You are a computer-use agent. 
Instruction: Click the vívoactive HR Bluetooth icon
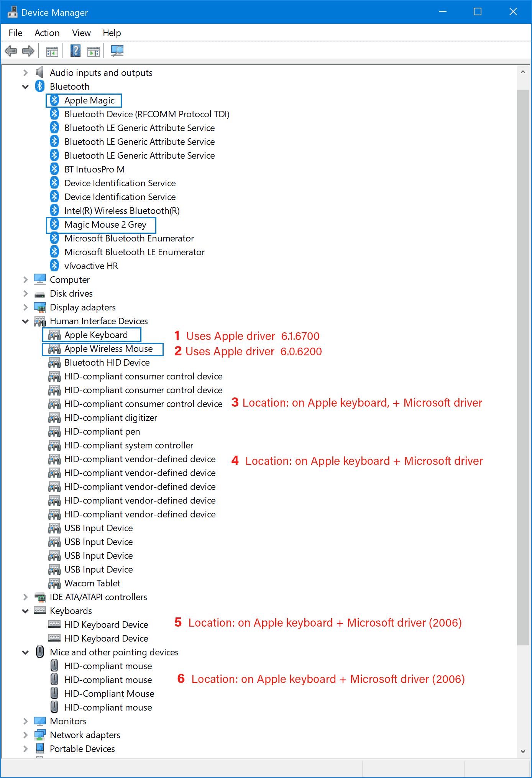pyautogui.click(x=54, y=266)
